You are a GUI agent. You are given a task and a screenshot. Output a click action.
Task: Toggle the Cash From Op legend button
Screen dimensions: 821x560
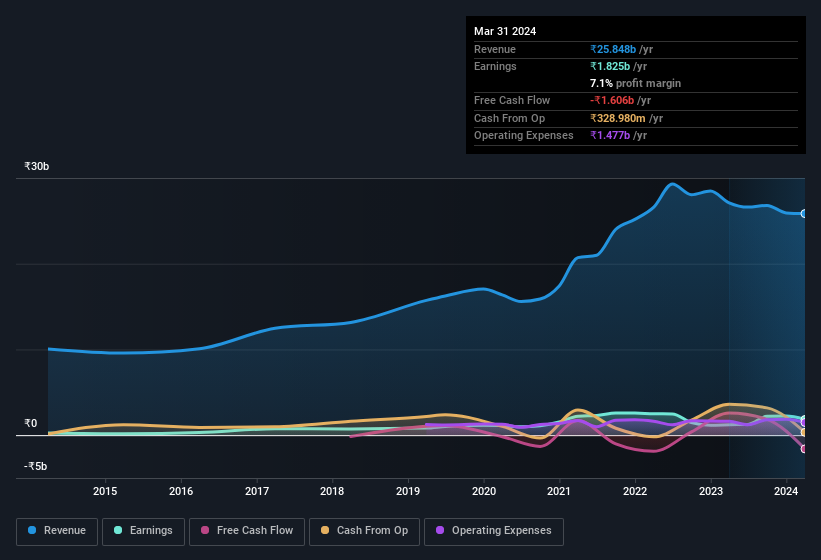pyautogui.click(x=364, y=531)
